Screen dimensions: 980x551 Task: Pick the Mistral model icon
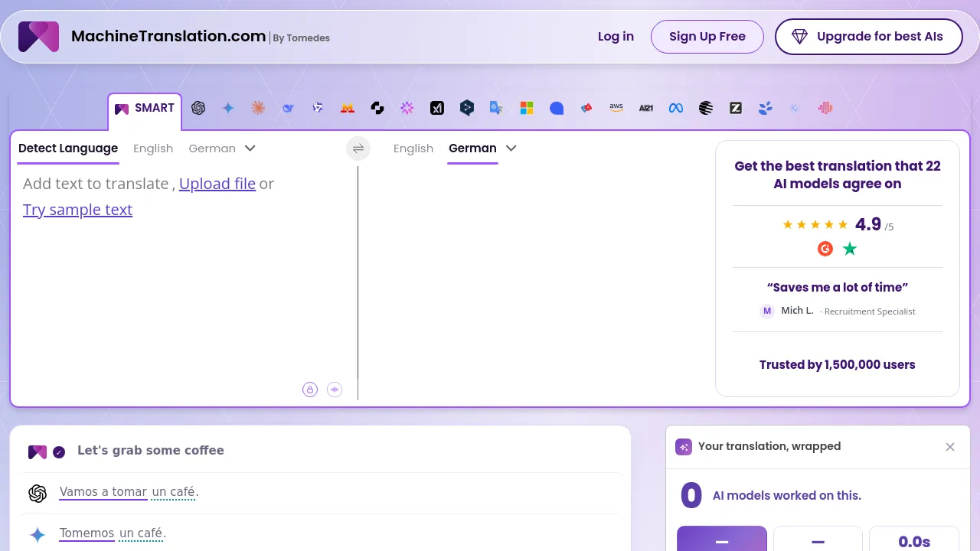[x=348, y=108]
